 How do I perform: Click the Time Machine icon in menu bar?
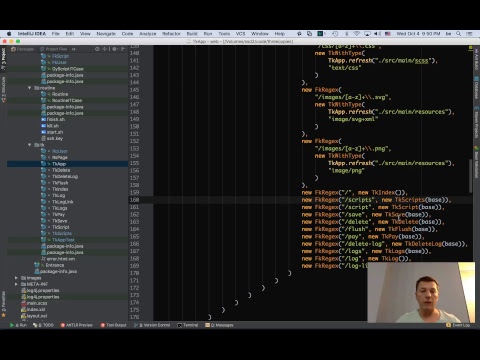click(335, 34)
